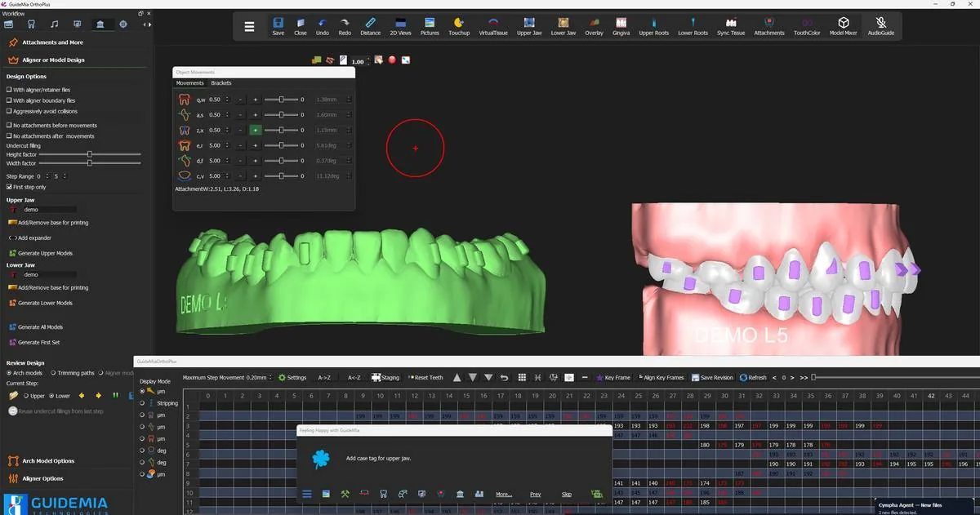Click the z,x movement slider
The image size is (980, 515).
click(281, 130)
